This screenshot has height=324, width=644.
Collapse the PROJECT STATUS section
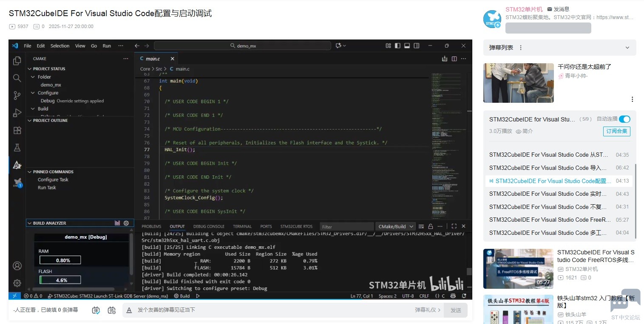(x=30, y=69)
